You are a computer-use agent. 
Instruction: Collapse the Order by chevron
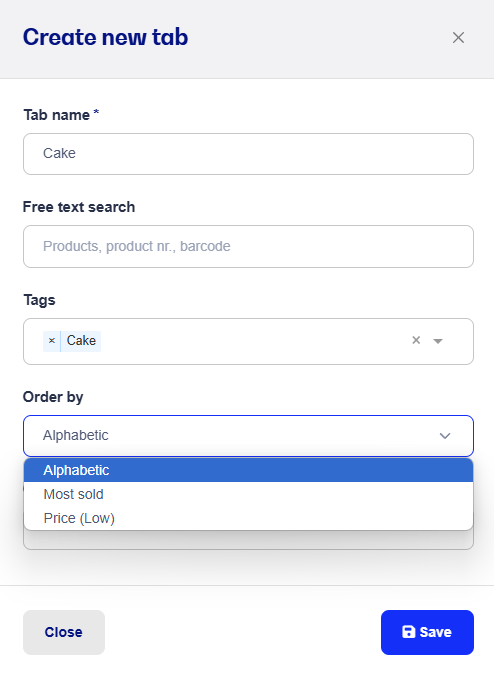(445, 436)
